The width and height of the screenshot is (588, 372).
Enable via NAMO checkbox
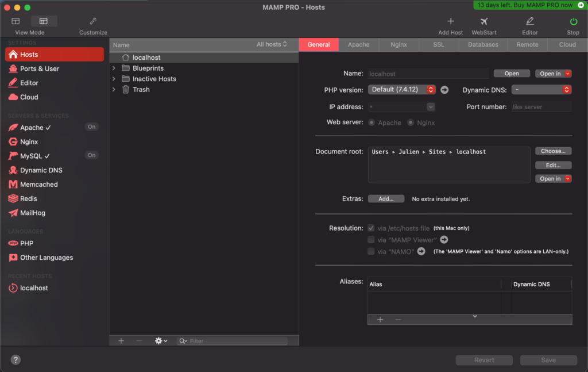[371, 251]
